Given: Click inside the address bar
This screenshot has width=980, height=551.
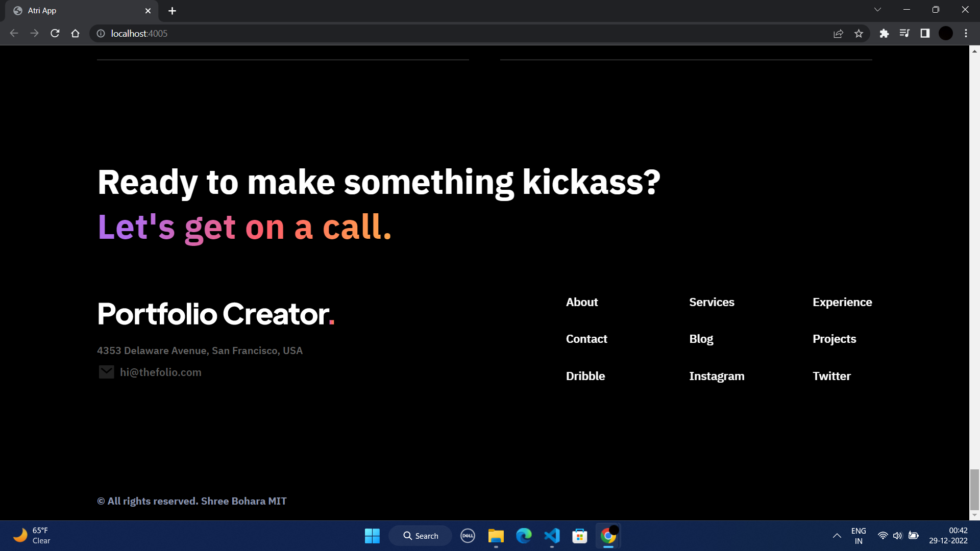Looking at the screenshot, I should (x=306, y=33).
